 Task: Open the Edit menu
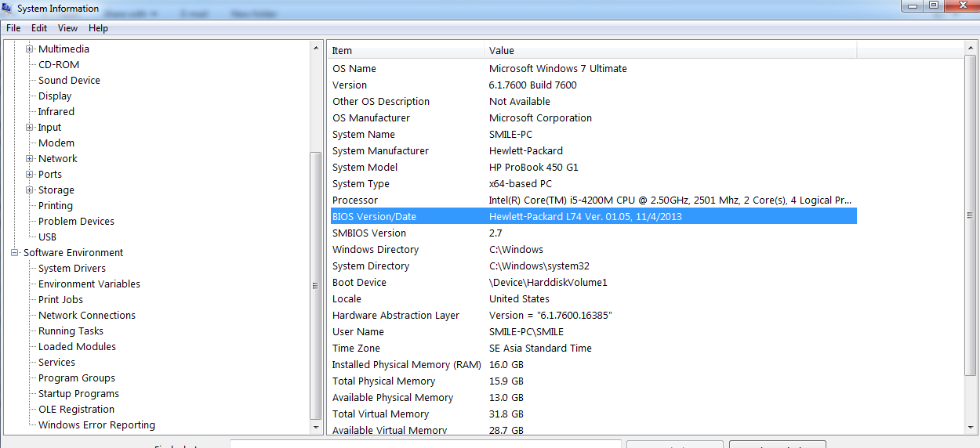[x=39, y=28]
